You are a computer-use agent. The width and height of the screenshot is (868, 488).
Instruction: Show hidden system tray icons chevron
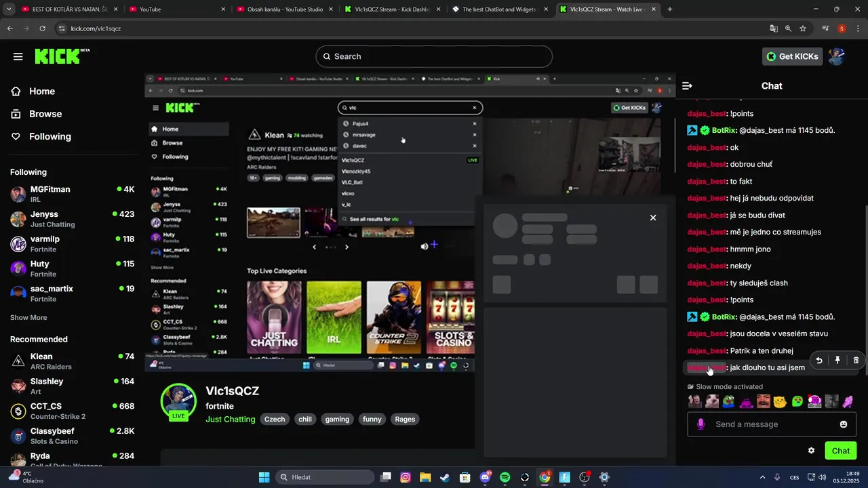(762, 477)
